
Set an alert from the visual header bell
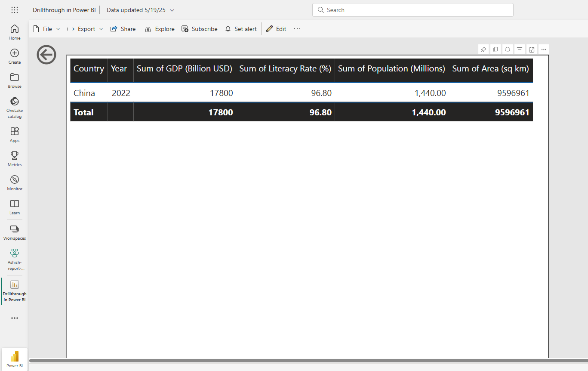(x=507, y=49)
